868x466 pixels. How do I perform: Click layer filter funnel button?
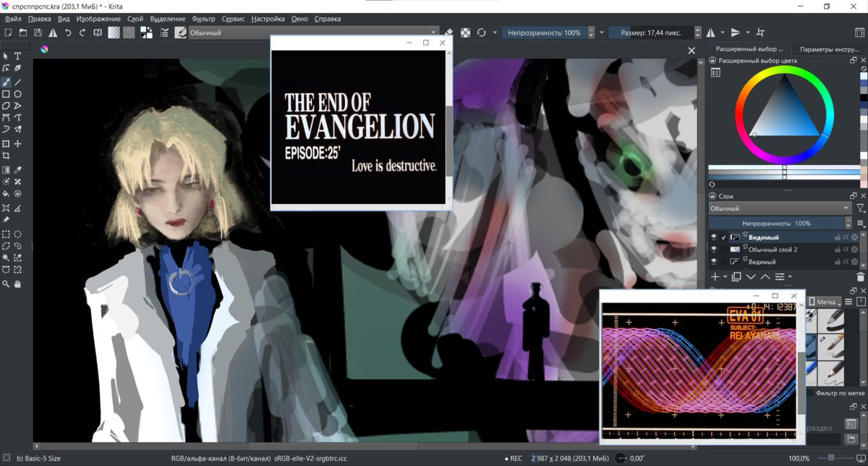[x=860, y=208]
